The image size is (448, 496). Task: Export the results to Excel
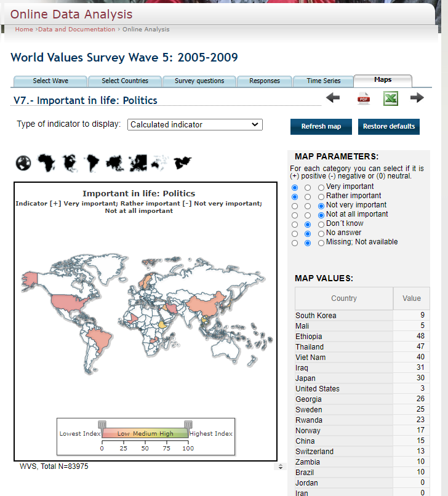pyautogui.click(x=391, y=98)
